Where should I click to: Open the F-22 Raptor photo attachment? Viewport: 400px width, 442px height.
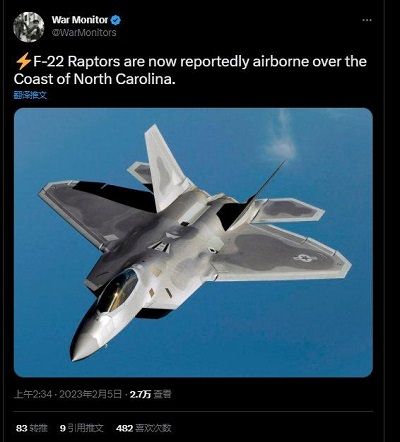(193, 242)
